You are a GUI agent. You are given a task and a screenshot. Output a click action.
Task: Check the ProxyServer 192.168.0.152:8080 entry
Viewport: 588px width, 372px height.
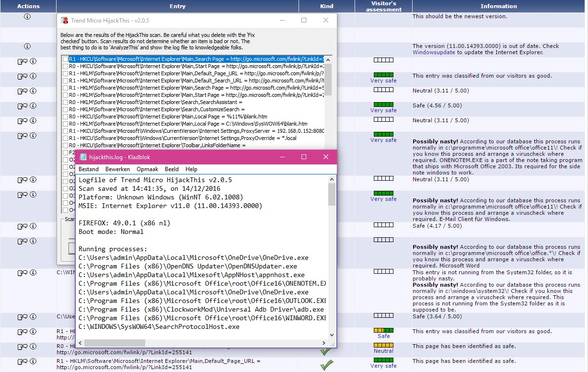click(x=65, y=131)
